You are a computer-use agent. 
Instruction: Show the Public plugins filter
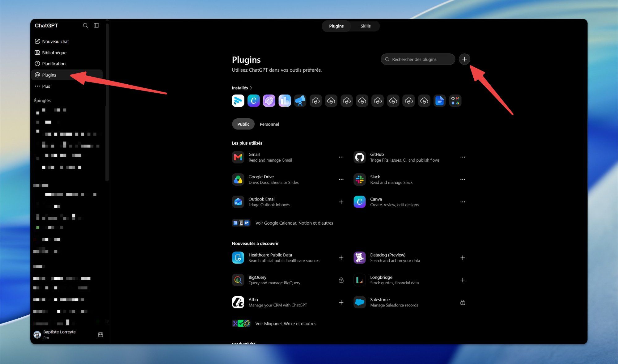point(243,124)
